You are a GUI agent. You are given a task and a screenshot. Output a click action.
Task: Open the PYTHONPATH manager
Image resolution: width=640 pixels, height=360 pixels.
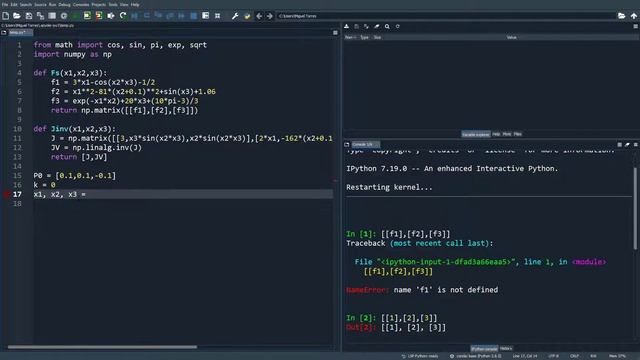[247, 16]
